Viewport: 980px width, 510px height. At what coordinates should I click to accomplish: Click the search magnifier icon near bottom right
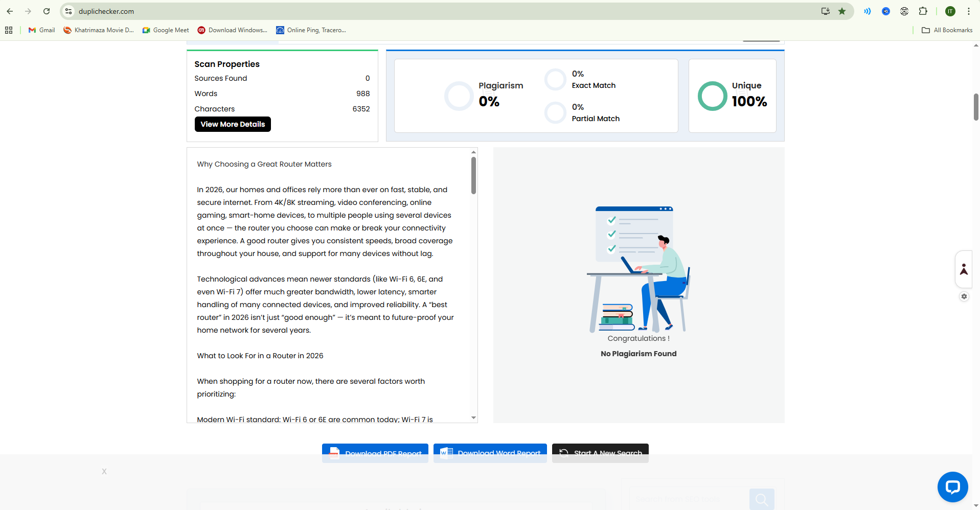(x=761, y=498)
